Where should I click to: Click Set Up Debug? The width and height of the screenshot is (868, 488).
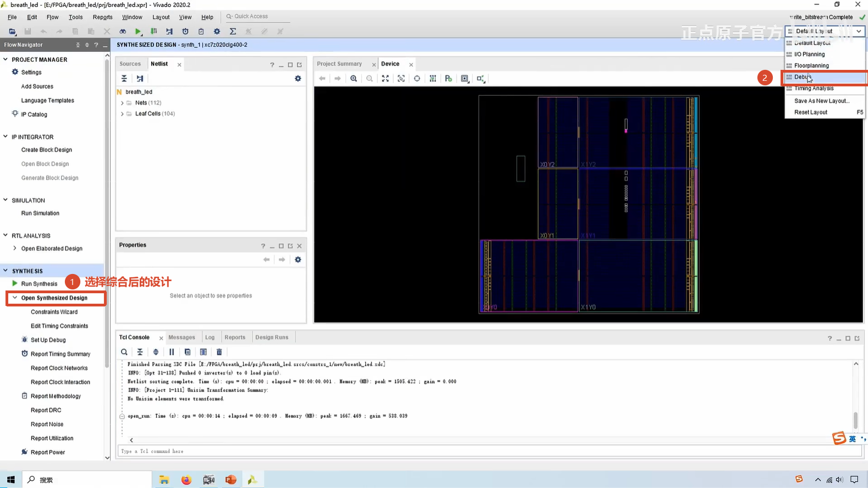48,340
